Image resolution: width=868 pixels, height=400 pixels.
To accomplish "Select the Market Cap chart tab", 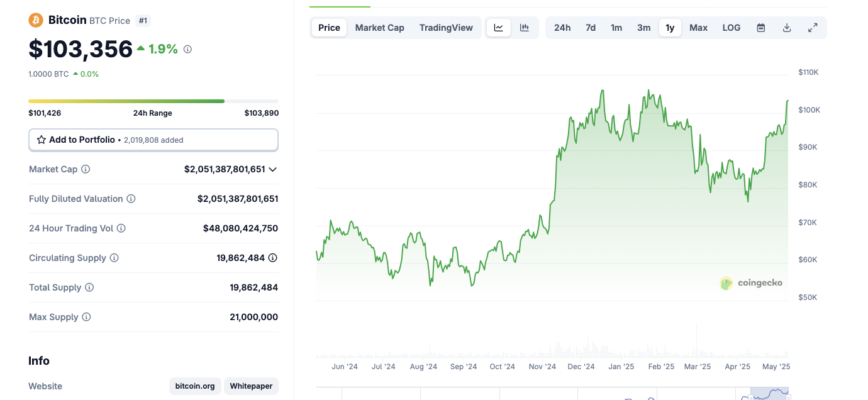I will pyautogui.click(x=380, y=28).
